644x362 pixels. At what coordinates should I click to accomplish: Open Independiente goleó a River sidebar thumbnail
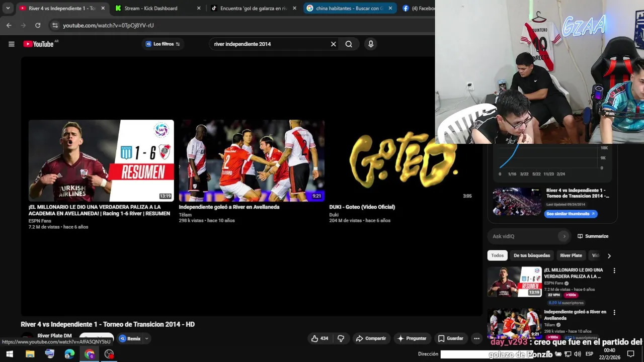[x=514, y=323]
